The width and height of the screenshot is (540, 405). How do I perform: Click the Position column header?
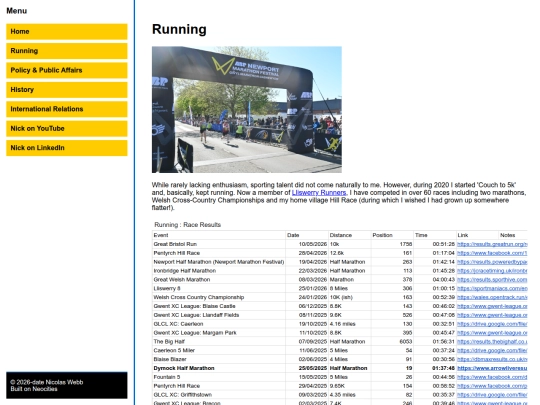[392, 235]
